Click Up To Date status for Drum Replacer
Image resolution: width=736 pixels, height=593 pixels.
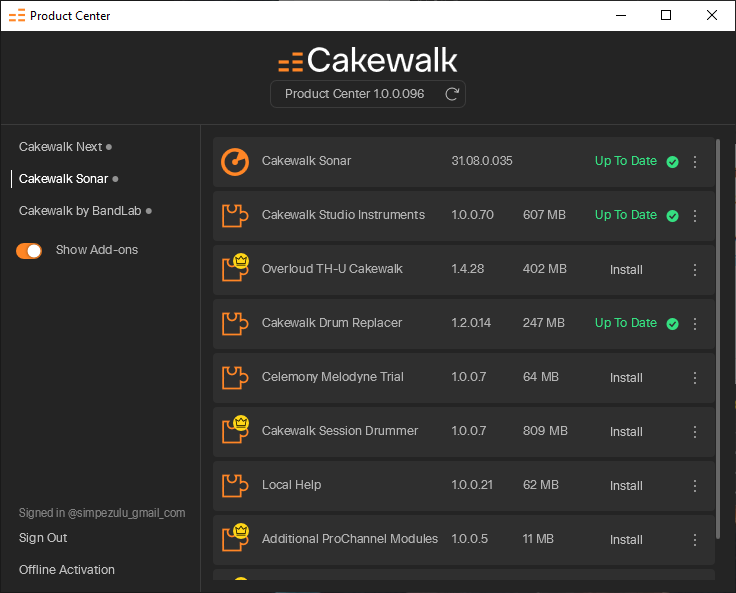tap(626, 323)
